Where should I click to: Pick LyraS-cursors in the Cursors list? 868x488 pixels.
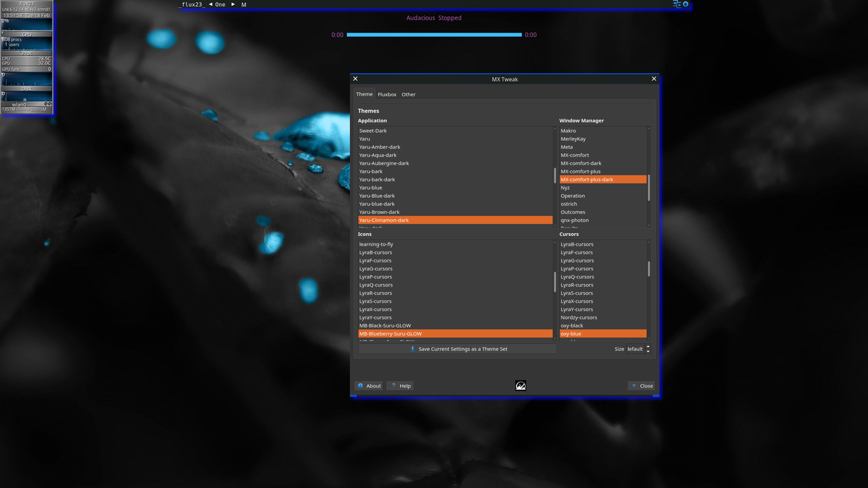point(603,293)
